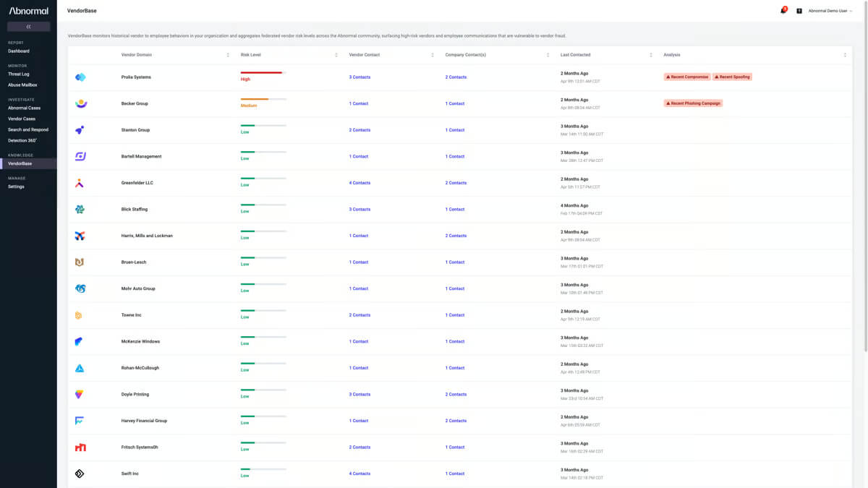This screenshot has height=488, width=868.
Task: Click the McKenzie Windows vendor name
Action: tap(140, 341)
